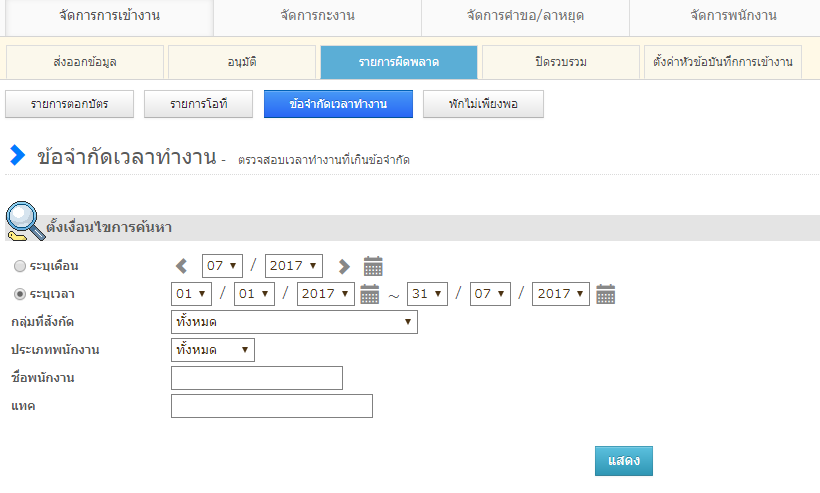Image resolution: width=820 pixels, height=493 pixels.
Task: Open calendar picker for start date
Action: (x=369, y=294)
